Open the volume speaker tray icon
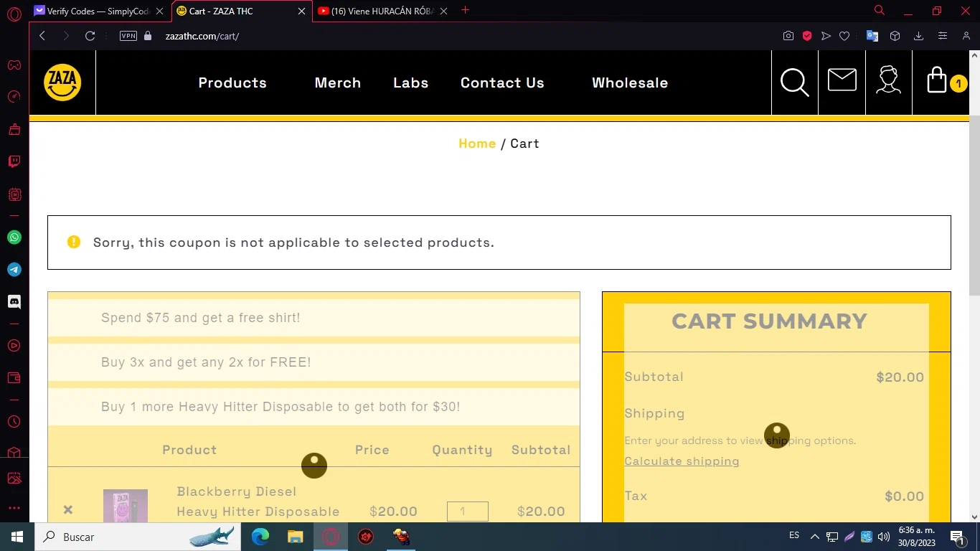 883,537
